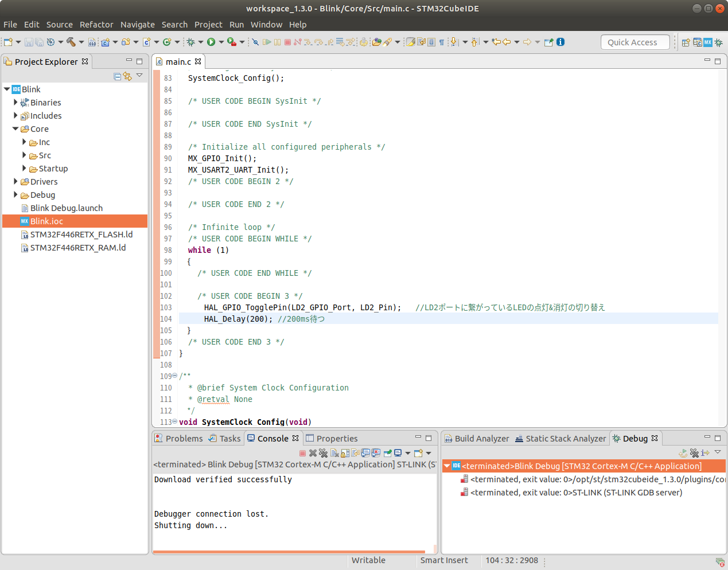Toggle Link with Editor in Project Explorer
The height and width of the screenshot is (570, 728).
point(127,76)
